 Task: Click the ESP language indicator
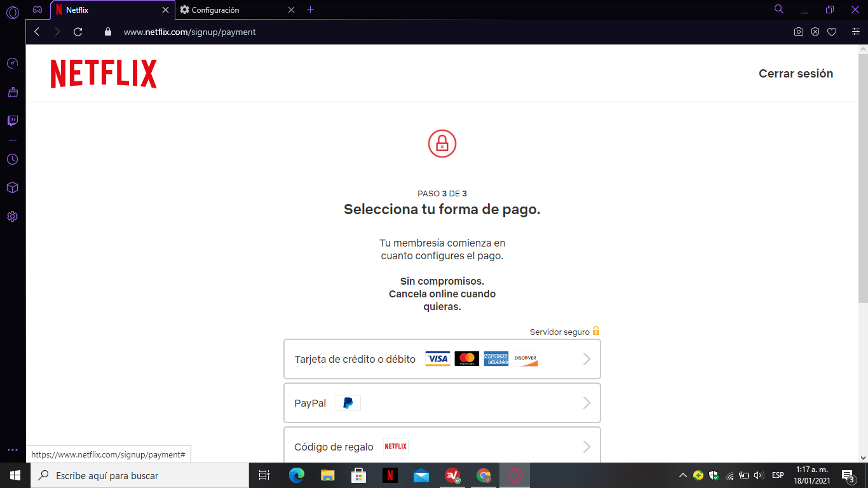[778, 475]
